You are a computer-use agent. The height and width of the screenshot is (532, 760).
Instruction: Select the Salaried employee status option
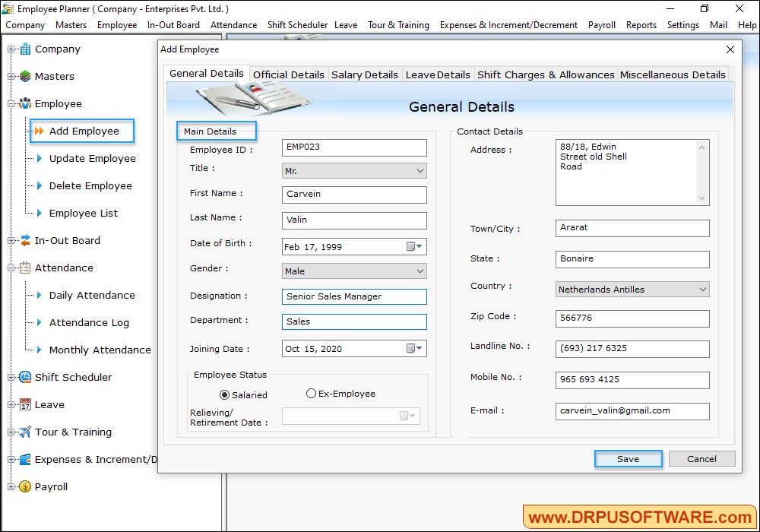pyautogui.click(x=224, y=394)
